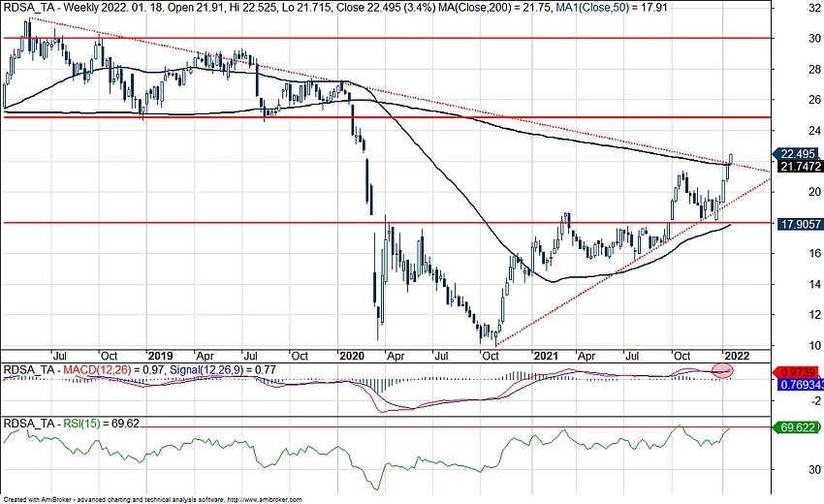Screen dimensions: 824x504
Task: Select the latest weekly candle at far right
Action: pos(730,160)
